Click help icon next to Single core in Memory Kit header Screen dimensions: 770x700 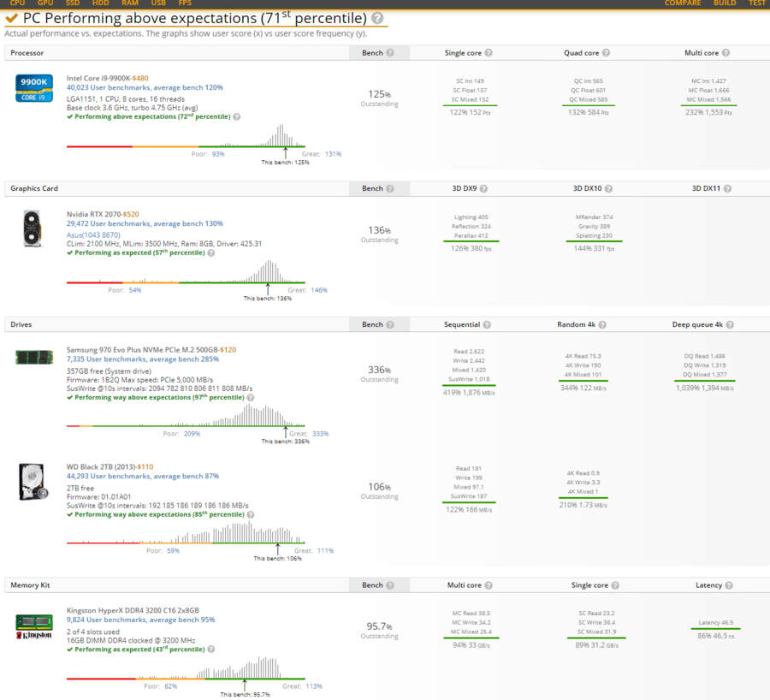(x=615, y=585)
